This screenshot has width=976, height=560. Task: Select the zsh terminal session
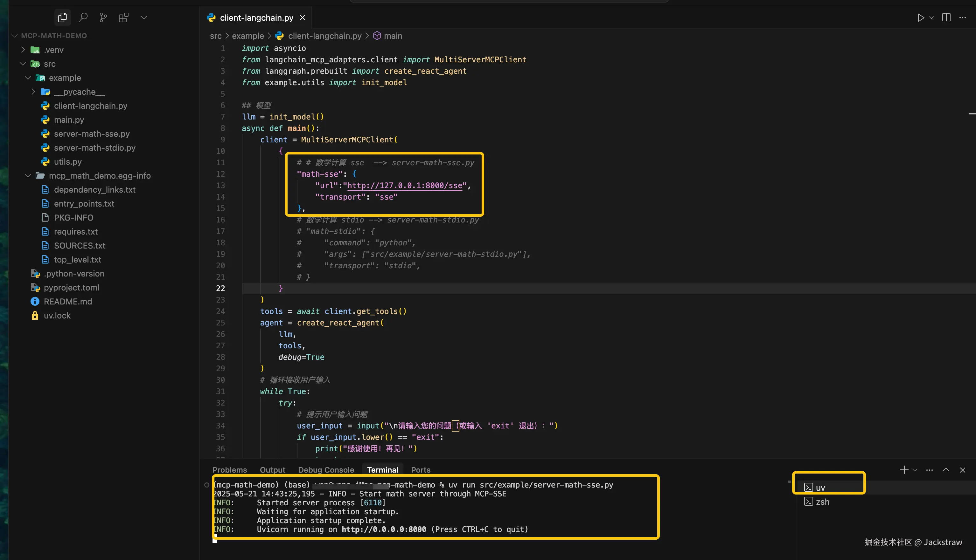pyautogui.click(x=822, y=502)
